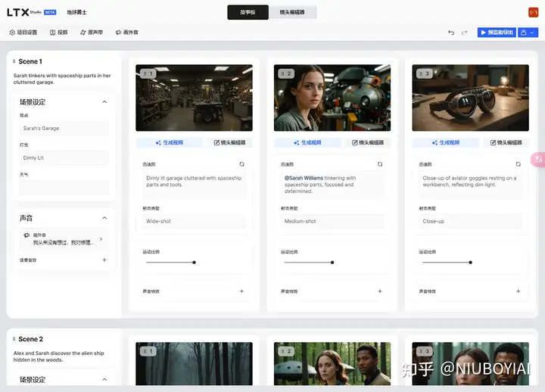Open Scene 1 shot 3 goggles thumbnail
Screen dimensions: 545x392
pos(470,98)
